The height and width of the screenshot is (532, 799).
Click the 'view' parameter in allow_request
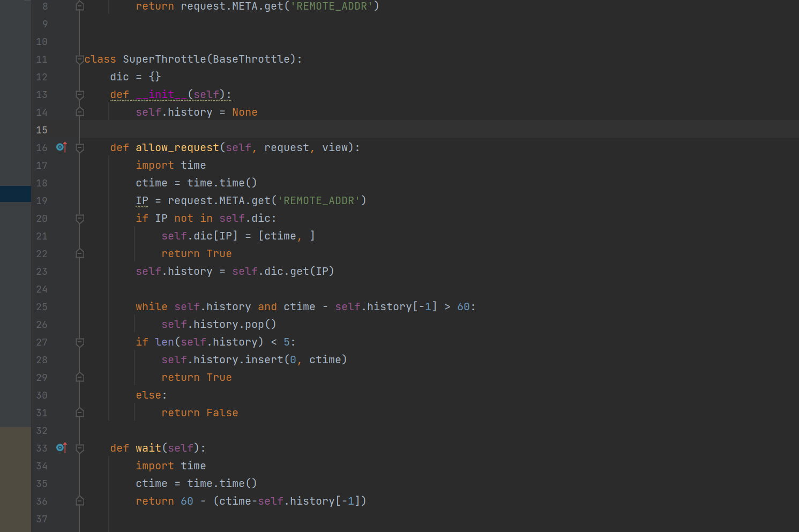[335, 147]
